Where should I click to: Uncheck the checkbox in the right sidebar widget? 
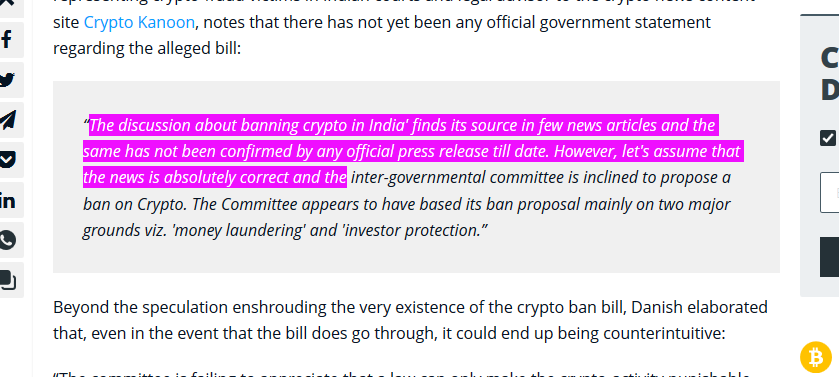click(x=828, y=138)
